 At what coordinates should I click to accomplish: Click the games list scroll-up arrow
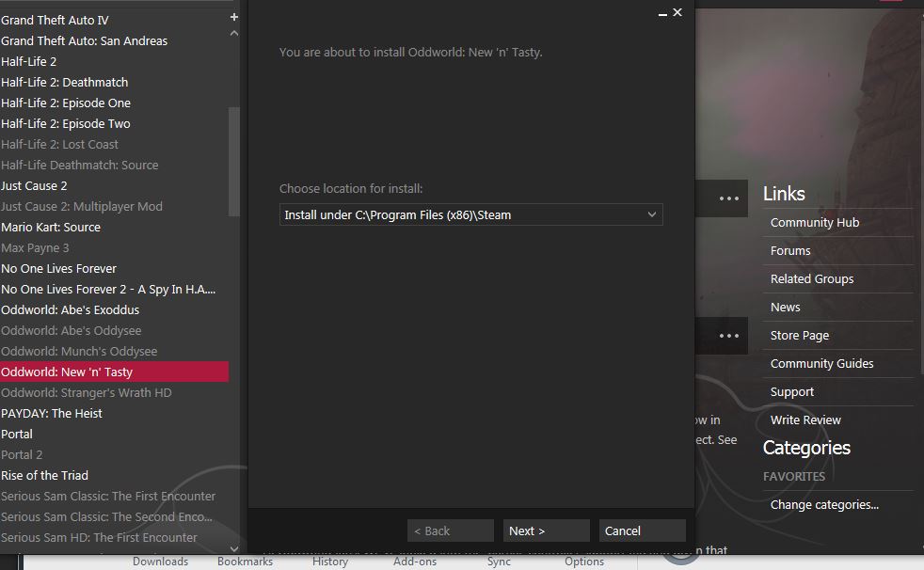click(x=234, y=34)
